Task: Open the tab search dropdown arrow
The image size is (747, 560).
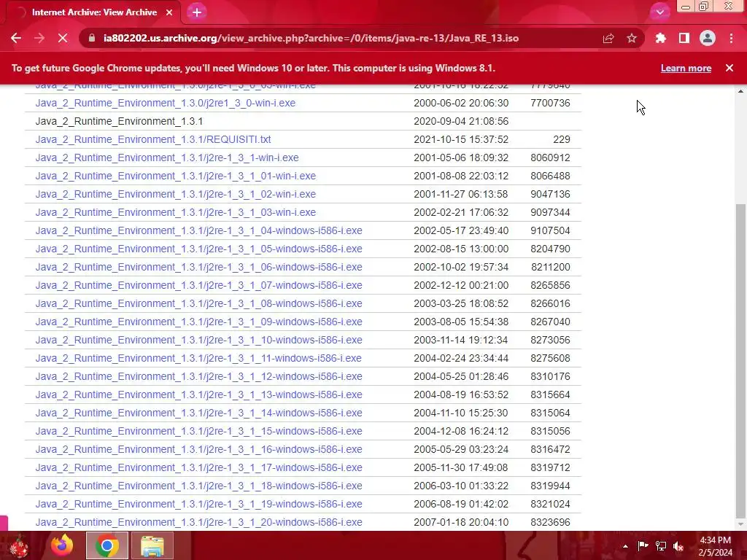Action: (x=659, y=12)
